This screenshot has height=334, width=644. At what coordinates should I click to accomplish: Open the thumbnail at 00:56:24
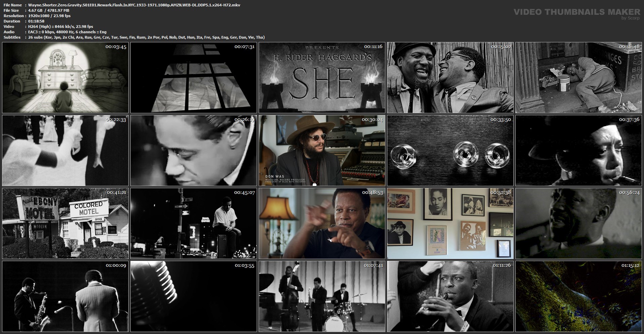578,223
